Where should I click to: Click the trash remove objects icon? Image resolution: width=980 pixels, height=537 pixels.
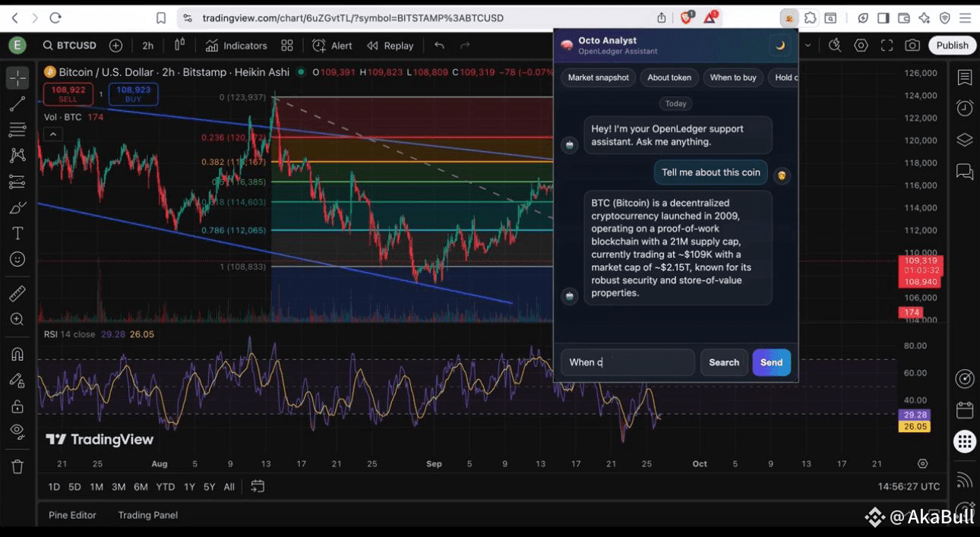pos(17,466)
